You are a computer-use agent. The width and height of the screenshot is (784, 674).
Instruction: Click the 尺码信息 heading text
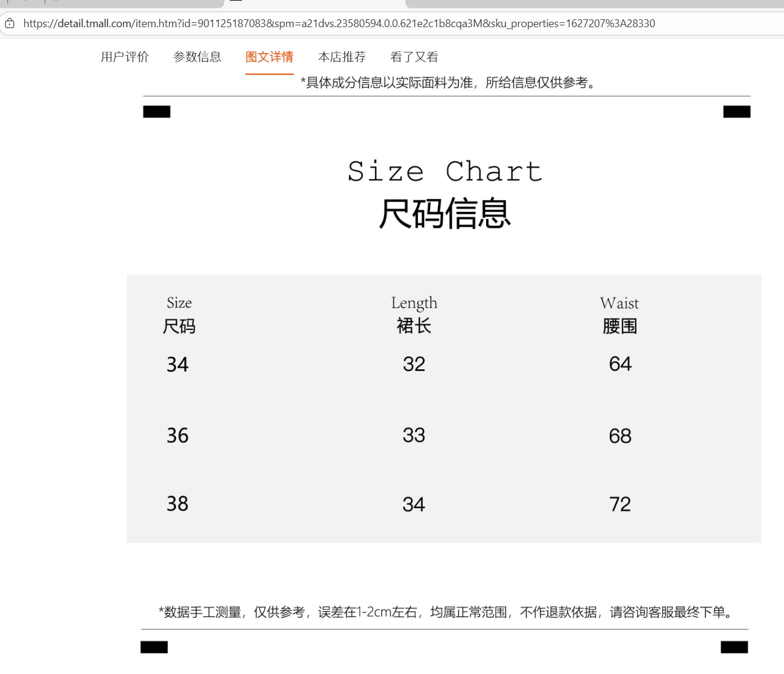coord(445,214)
